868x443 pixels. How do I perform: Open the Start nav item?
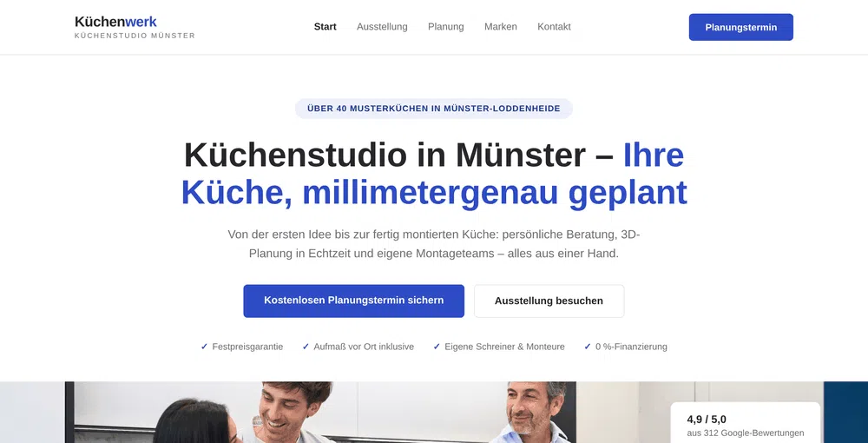325,27
